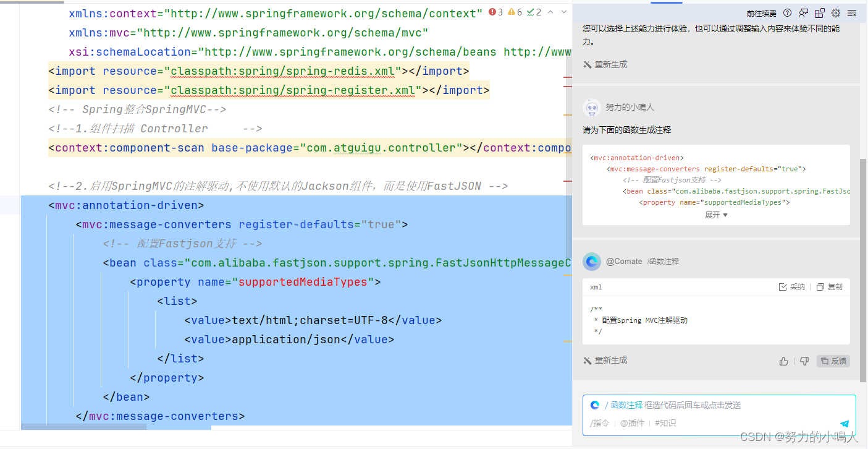Click the /函数注释 label beside @Comate

click(x=663, y=262)
